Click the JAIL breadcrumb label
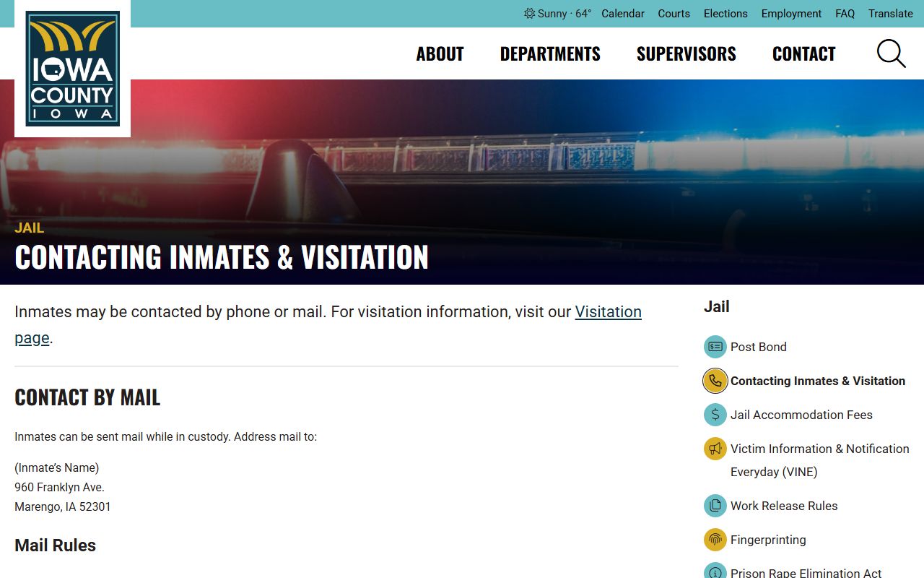 [30, 228]
